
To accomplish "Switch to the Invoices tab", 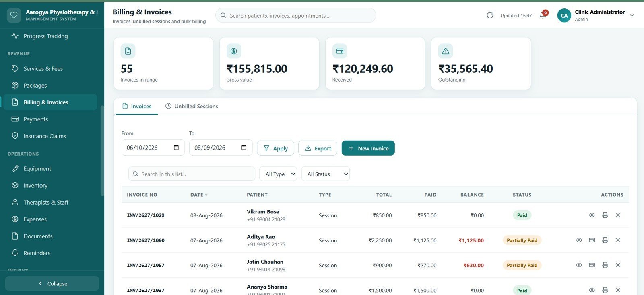I will click(x=136, y=106).
